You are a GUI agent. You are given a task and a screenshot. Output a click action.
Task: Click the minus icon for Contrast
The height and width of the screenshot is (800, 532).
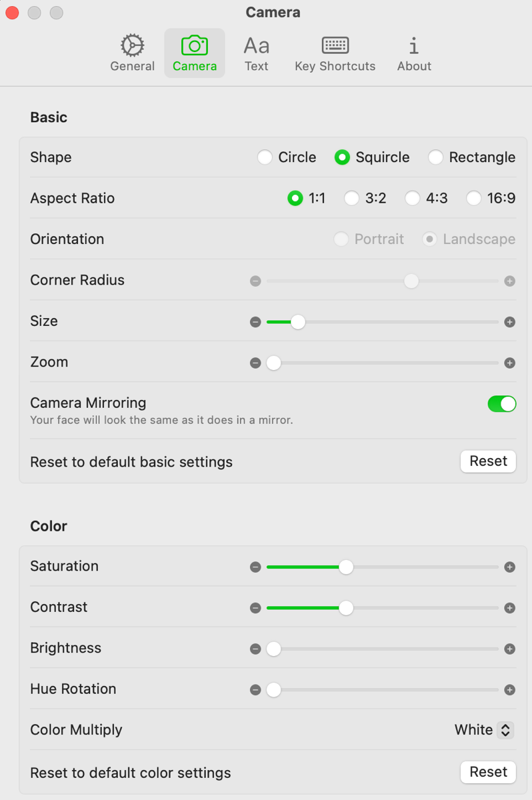pyautogui.click(x=255, y=609)
